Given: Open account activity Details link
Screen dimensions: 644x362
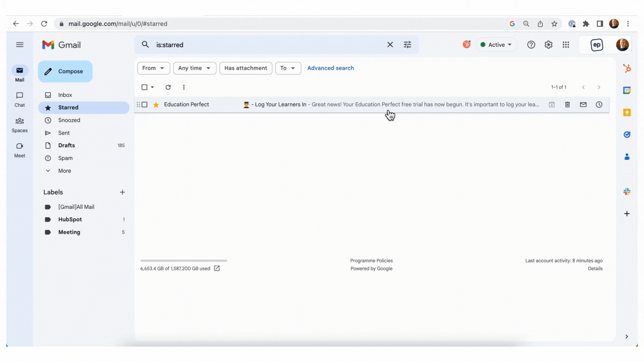Looking at the screenshot, I should 595,269.
